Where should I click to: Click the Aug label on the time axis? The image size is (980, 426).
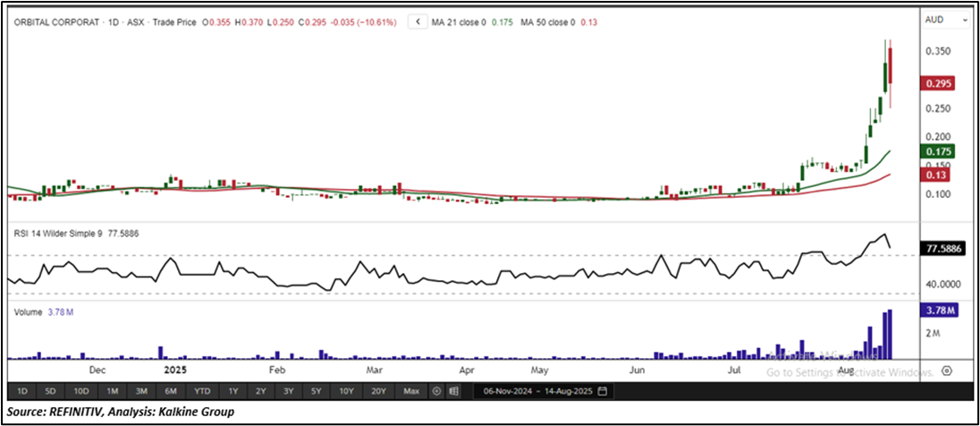point(846,371)
